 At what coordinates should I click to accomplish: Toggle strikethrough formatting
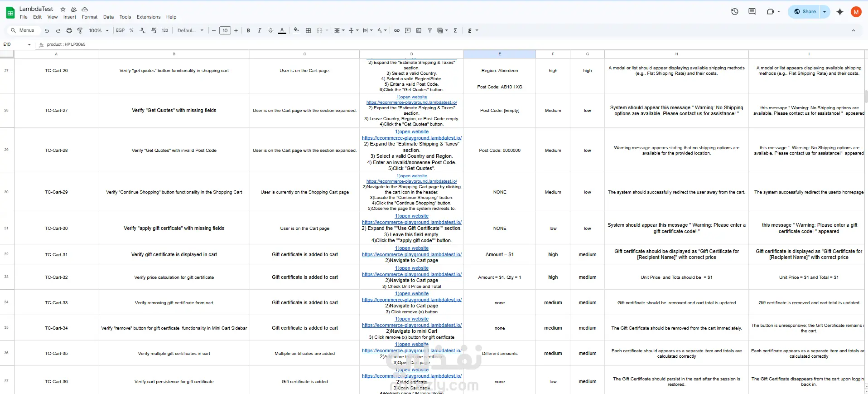tap(270, 30)
